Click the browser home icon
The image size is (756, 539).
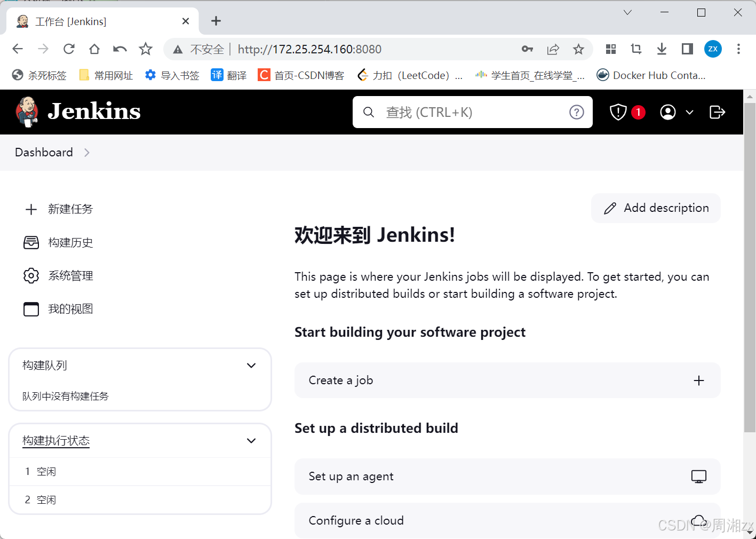point(94,49)
